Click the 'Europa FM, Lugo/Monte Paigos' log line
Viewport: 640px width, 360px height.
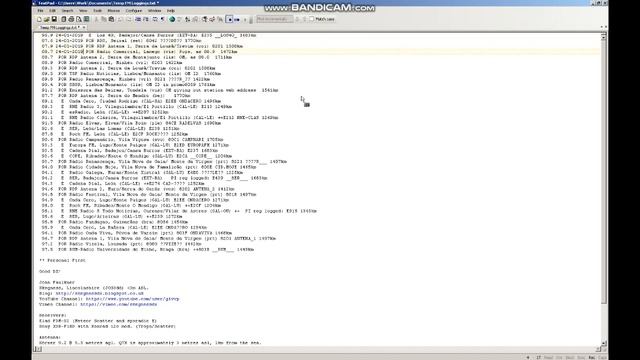pyautogui.click(x=136, y=145)
